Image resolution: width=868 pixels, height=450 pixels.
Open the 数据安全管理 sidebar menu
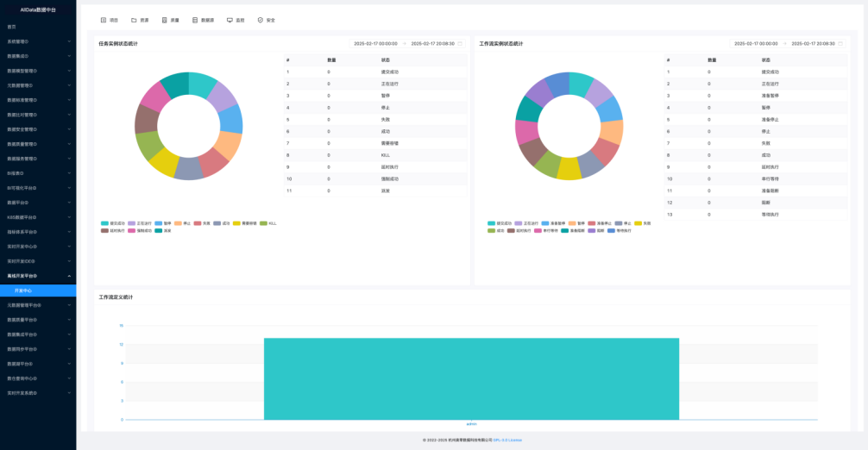click(x=38, y=129)
